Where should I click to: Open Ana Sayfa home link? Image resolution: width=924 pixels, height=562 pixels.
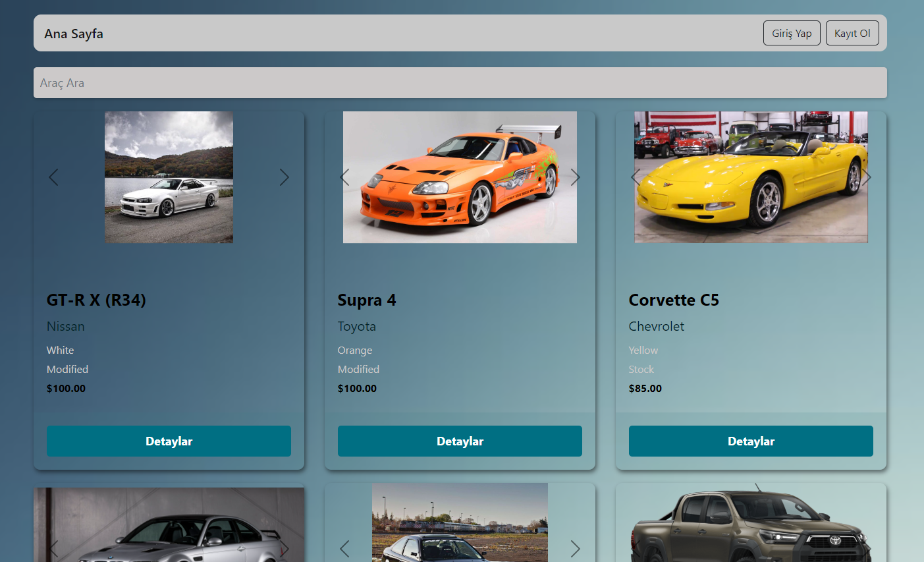tap(74, 34)
